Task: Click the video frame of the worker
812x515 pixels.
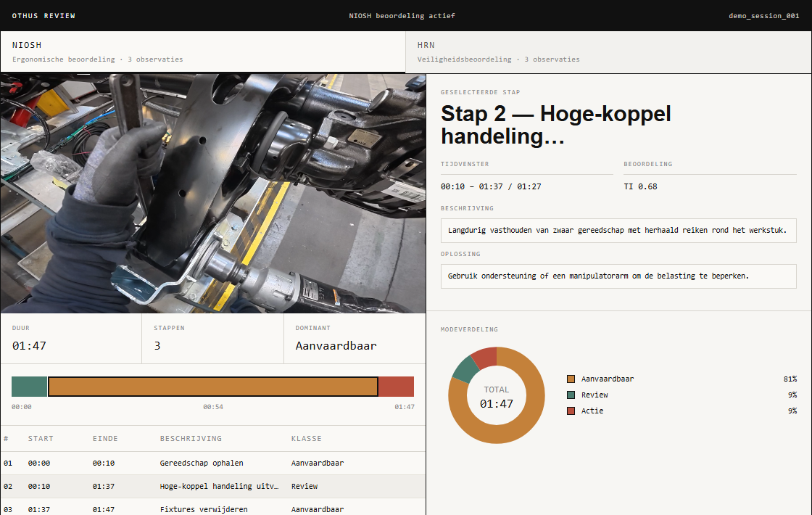Action: [x=213, y=193]
